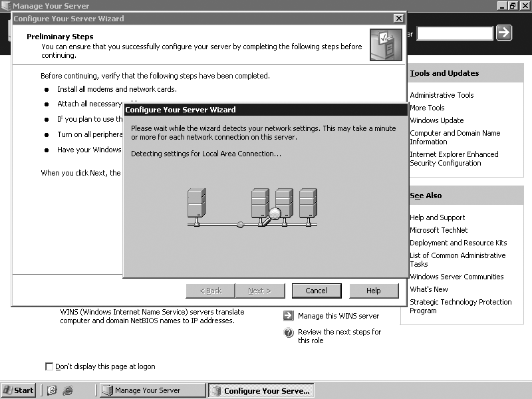Open Administrative Tools
Screen dimensions: 532x399
click(x=440, y=95)
